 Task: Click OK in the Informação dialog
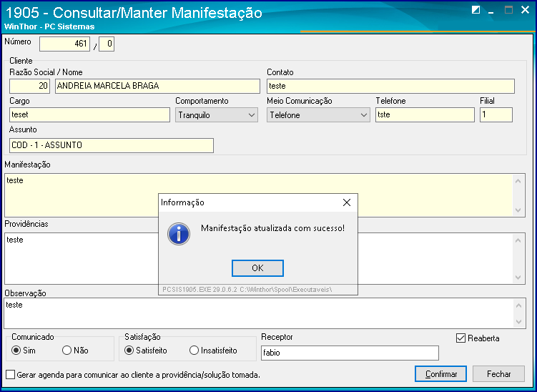tap(257, 268)
